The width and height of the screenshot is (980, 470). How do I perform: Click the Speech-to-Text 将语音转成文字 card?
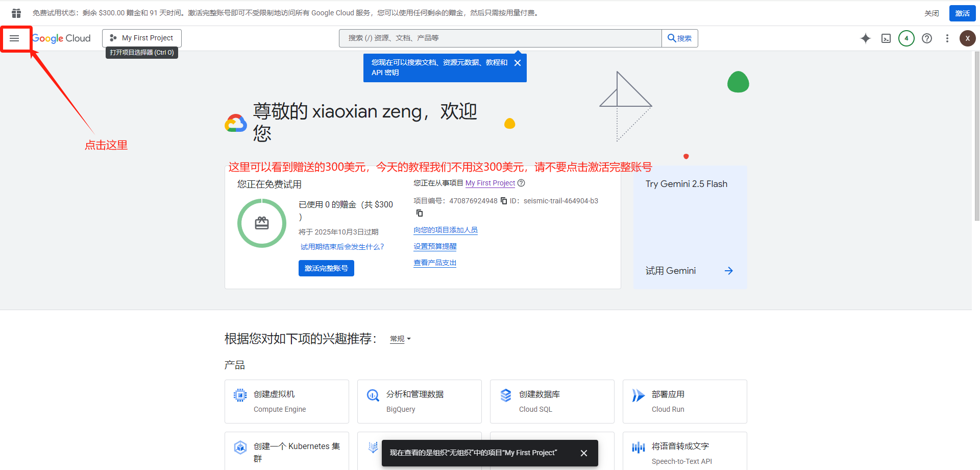685,451
